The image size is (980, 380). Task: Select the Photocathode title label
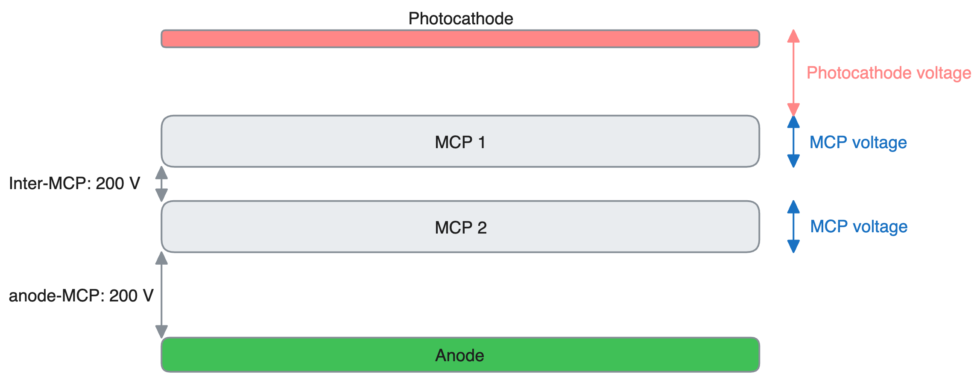(x=460, y=19)
